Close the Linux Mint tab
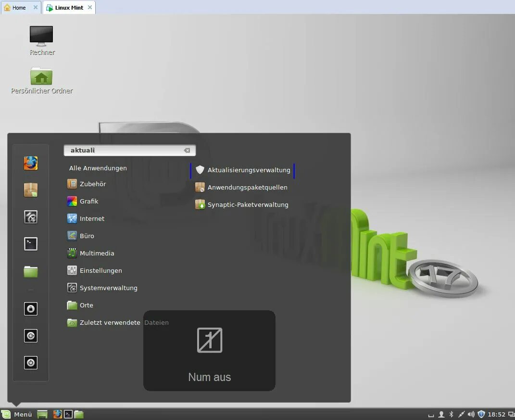This screenshot has width=515, height=420. coord(89,7)
